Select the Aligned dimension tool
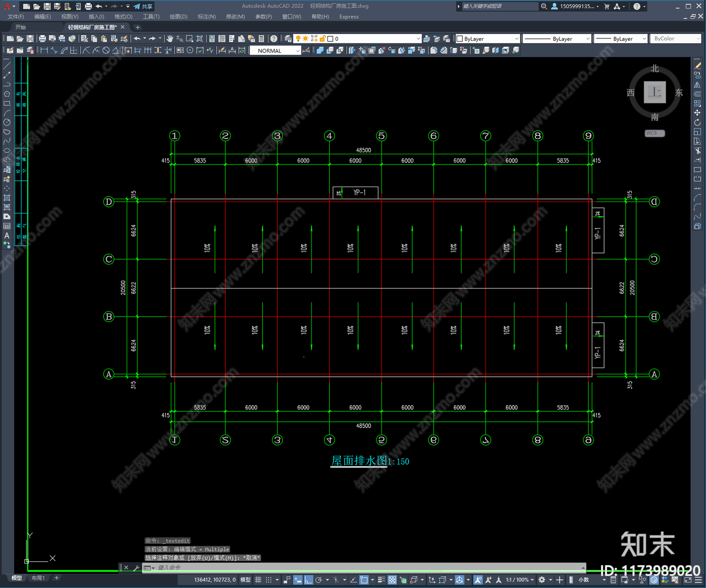706x588 pixels. [x=54, y=50]
